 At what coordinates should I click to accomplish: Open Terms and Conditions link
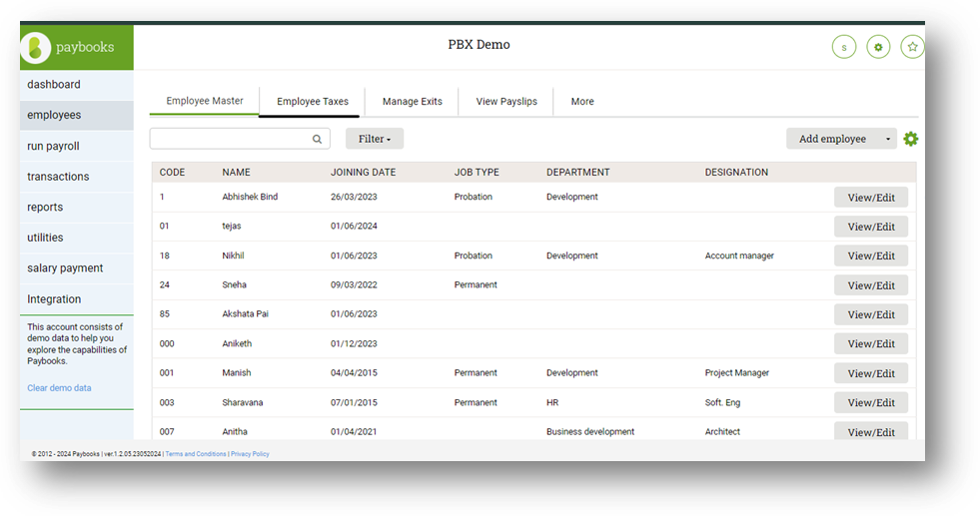(x=196, y=454)
